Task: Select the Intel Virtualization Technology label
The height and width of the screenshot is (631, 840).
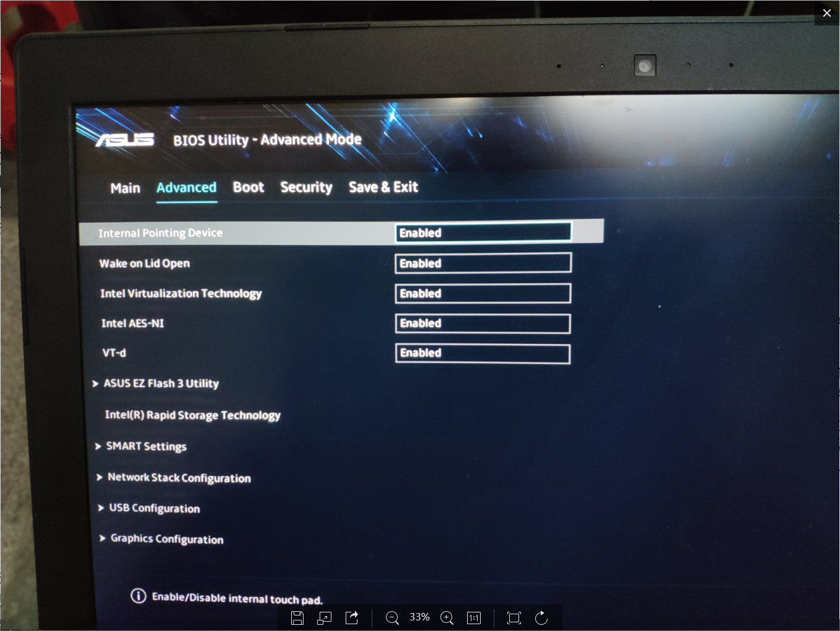Action: [181, 293]
